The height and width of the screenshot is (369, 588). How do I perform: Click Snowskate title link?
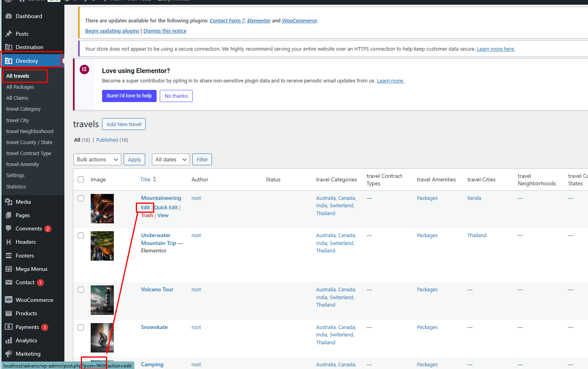pyautogui.click(x=154, y=327)
